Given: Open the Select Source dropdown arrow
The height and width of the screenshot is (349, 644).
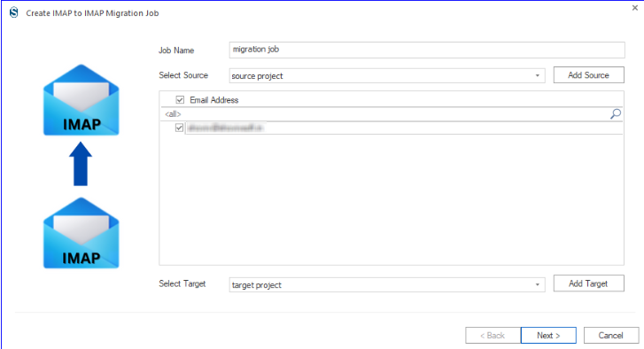Looking at the screenshot, I should 537,75.
